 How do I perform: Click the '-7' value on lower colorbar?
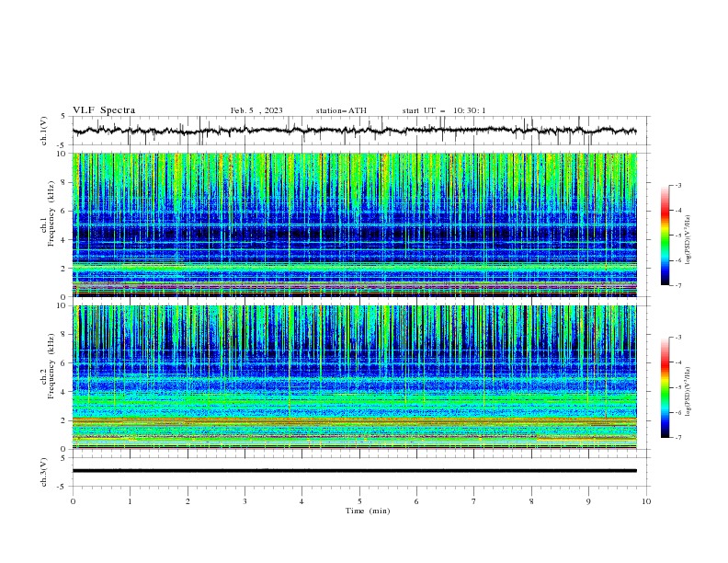point(678,438)
